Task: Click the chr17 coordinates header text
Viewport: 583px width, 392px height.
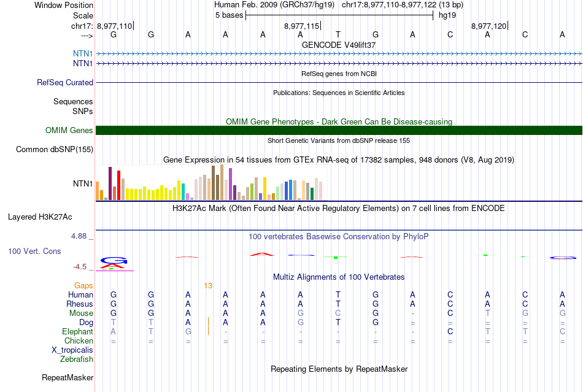Action: click(x=403, y=5)
